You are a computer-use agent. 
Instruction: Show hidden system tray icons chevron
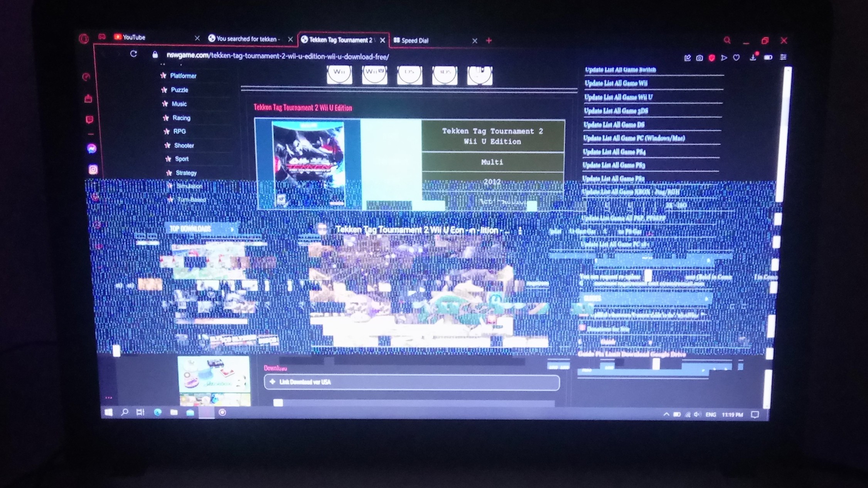pos(666,414)
